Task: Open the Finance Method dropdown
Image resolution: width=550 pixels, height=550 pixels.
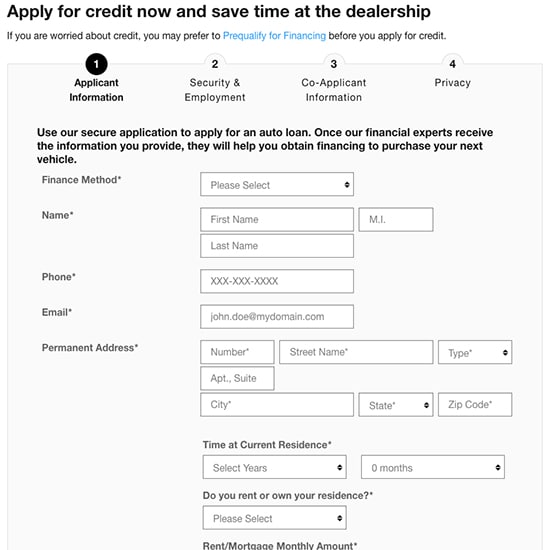Action: pos(277,184)
